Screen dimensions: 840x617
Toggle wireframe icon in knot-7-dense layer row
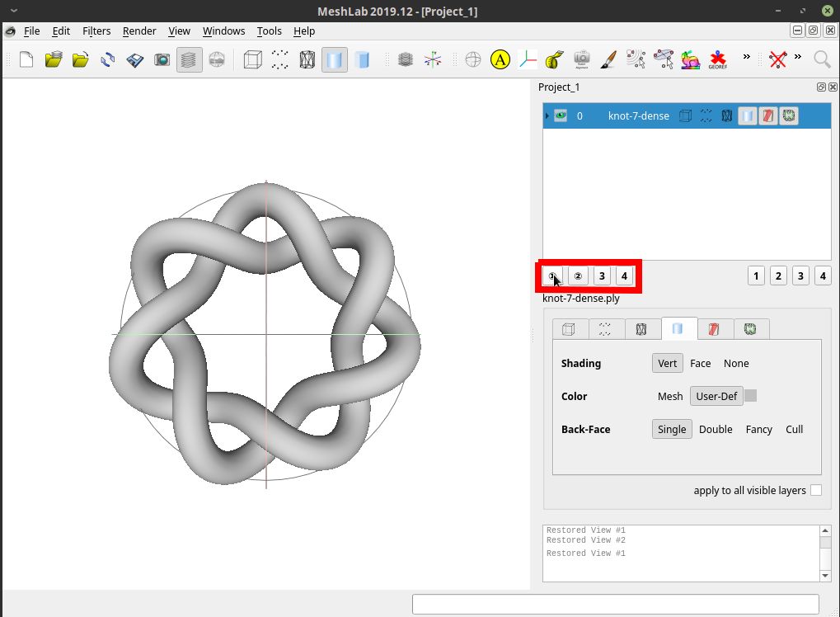pos(727,115)
